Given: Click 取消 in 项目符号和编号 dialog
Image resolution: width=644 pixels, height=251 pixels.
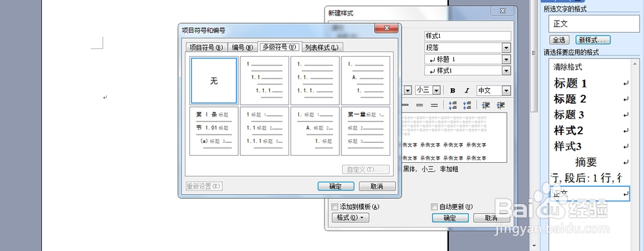Looking at the screenshot, I should pyautogui.click(x=377, y=186).
